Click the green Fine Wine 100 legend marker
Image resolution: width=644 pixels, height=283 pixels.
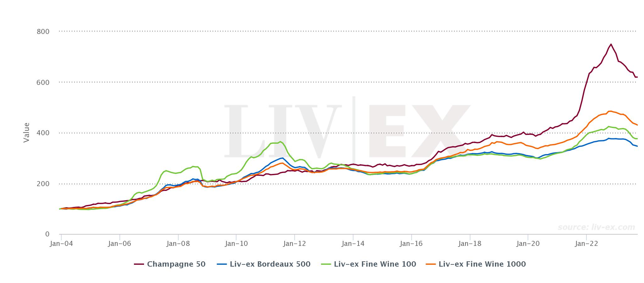pos(326,264)
